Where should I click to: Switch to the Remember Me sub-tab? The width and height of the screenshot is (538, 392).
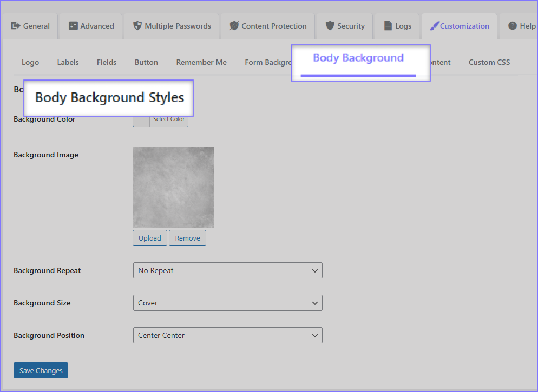pyautogui.click(x=201, y=62)
